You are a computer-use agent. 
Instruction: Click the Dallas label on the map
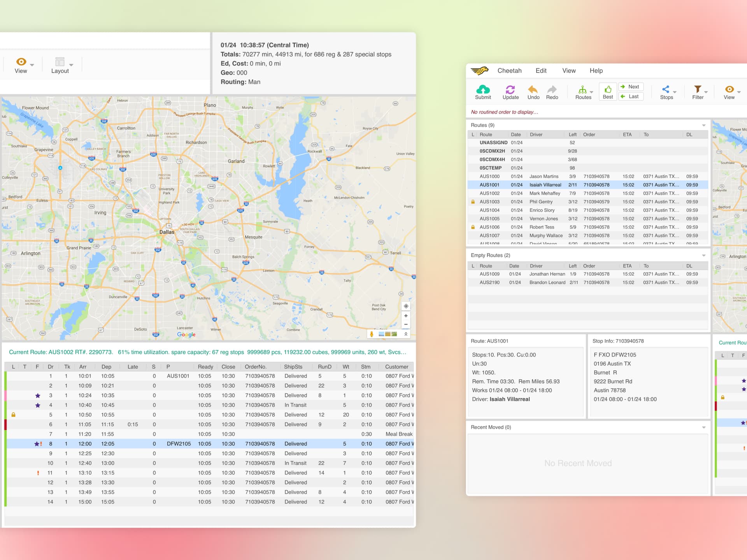click(x=167, y=232)
